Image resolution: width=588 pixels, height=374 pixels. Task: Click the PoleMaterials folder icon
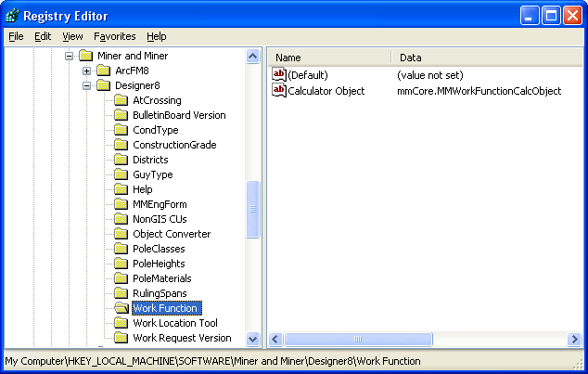tap(121, 278)
